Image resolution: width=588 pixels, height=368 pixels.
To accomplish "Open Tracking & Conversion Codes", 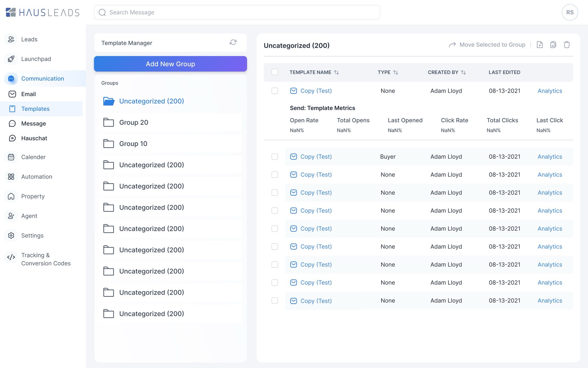I will pyautogui.click(x=46, y=259).
